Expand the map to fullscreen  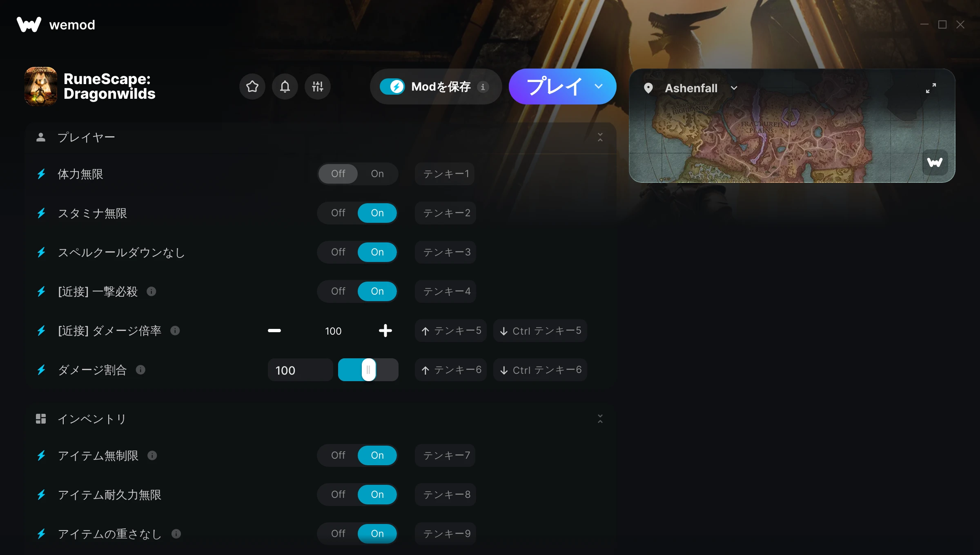931,88
